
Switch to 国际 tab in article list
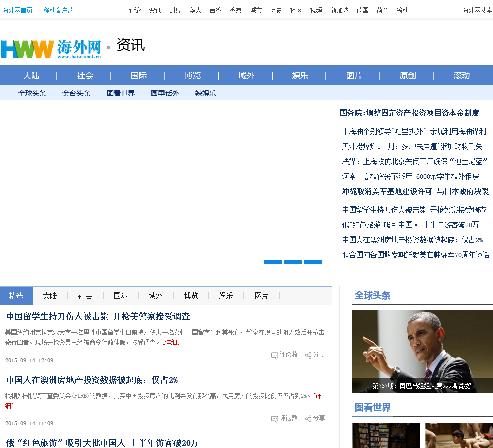tap(120, 296)
